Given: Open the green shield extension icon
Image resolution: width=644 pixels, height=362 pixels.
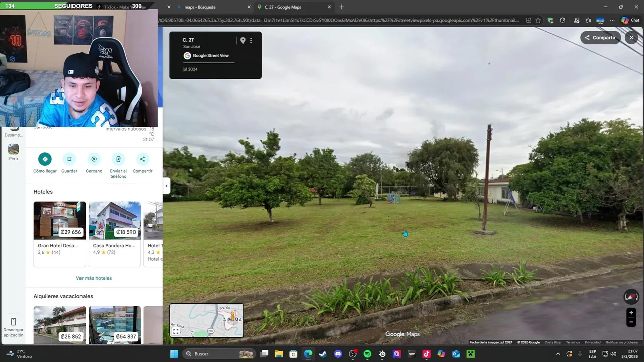Looking at the screenshot, I should tap(550, 20).
